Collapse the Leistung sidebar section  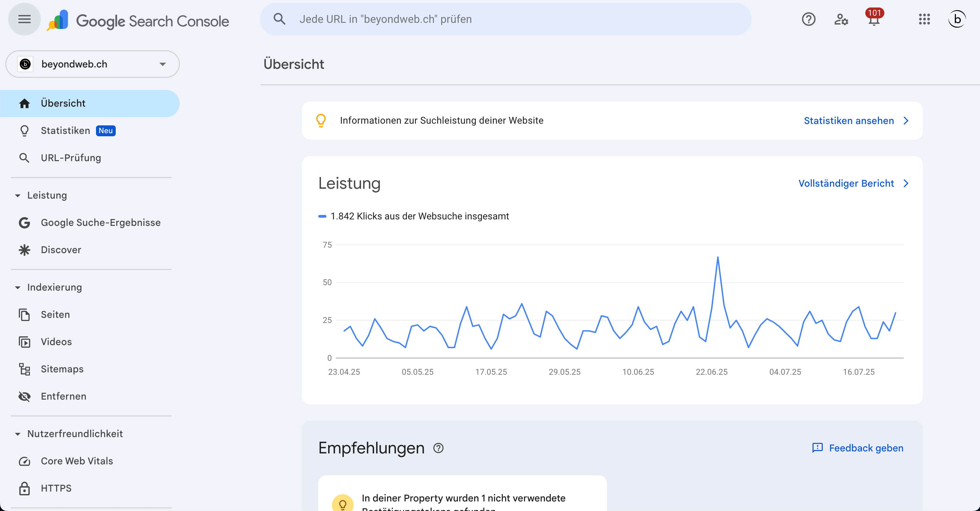point(17,195)
